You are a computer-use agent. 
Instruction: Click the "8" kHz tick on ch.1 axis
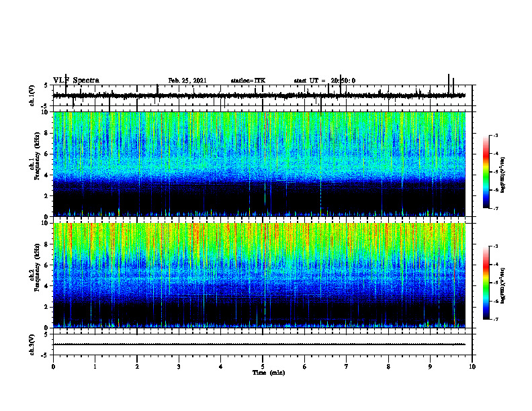(46, 133)
